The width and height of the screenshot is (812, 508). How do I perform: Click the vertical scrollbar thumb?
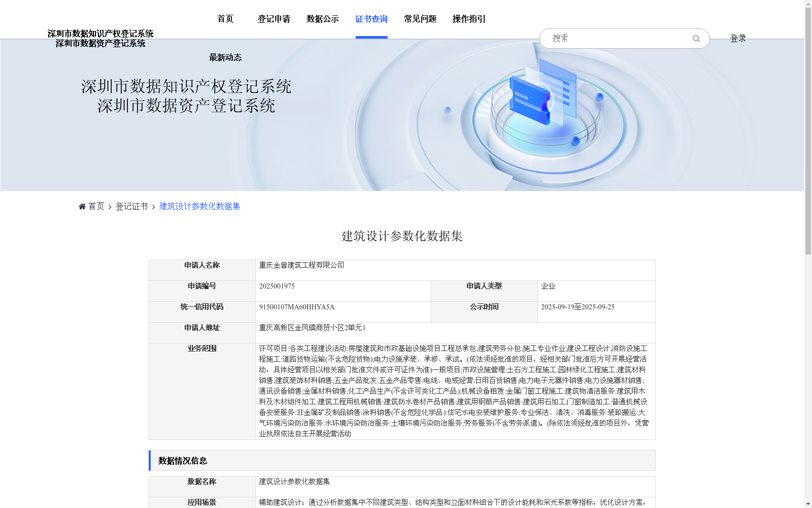(x=808, y=132)
